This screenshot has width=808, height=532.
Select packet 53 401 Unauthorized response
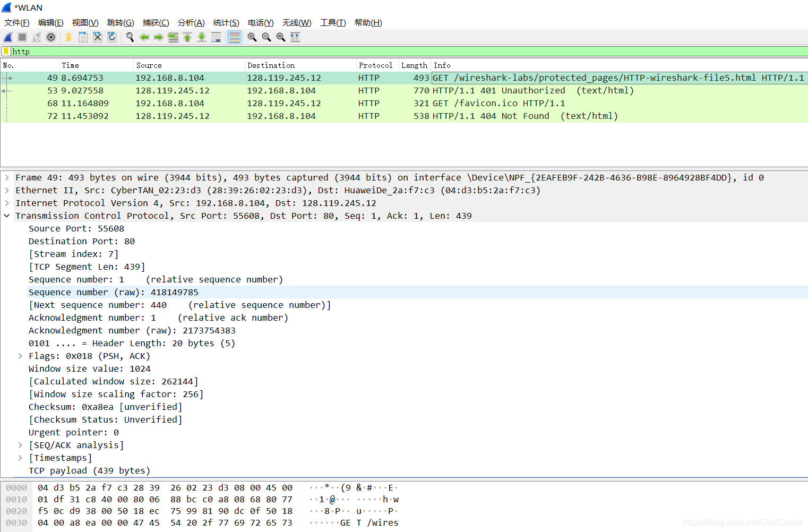tap(404, 91)
